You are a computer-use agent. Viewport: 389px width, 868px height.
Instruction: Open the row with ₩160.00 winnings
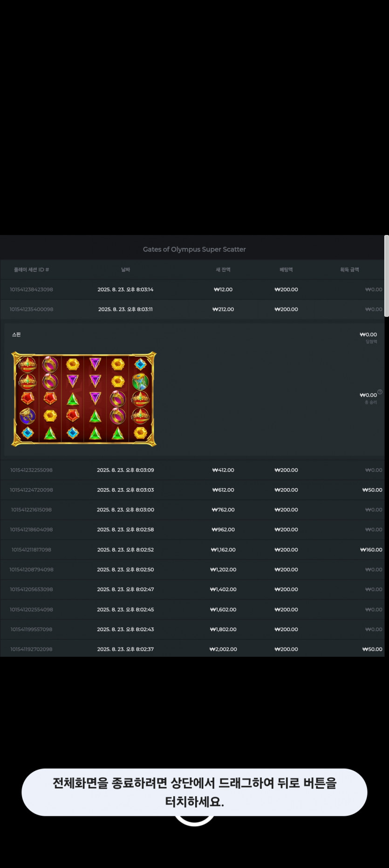pyautogui.click(x=192, y=550)
